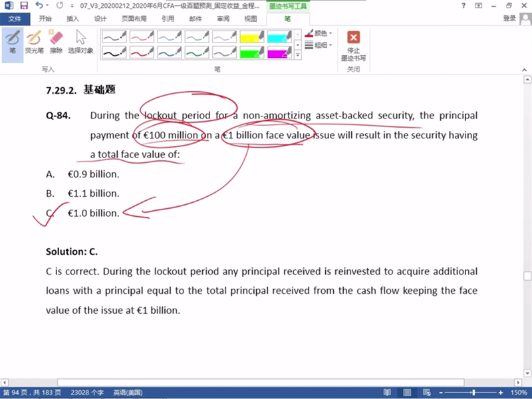
Task: Open the 文件 File menu
Action: pos(15,19)
